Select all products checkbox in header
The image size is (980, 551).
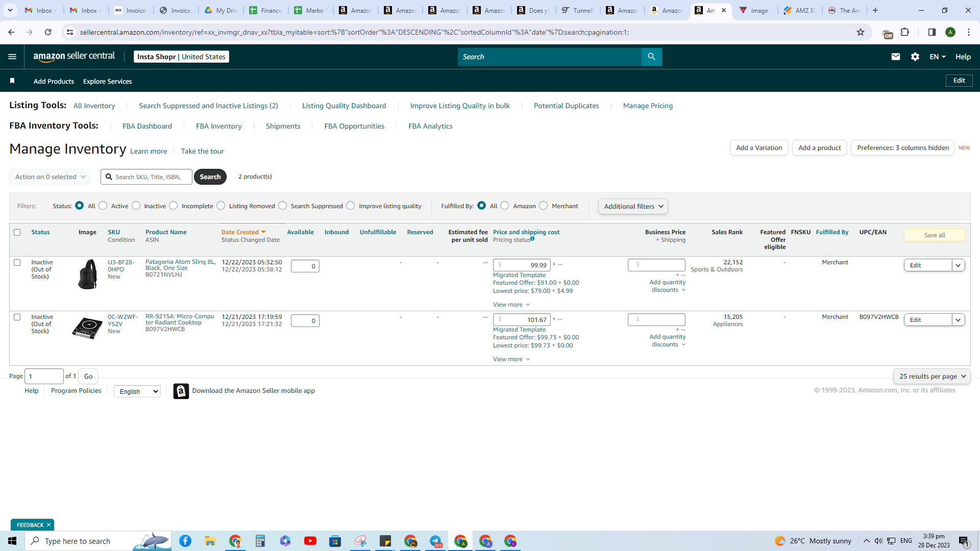click(17, 232)
